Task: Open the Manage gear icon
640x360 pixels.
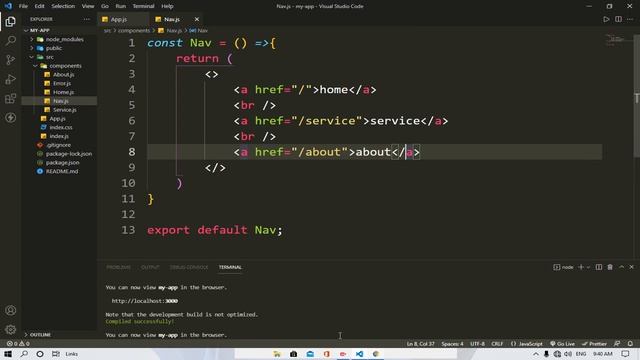Action: pyautogui.click(x=11, y=329)
